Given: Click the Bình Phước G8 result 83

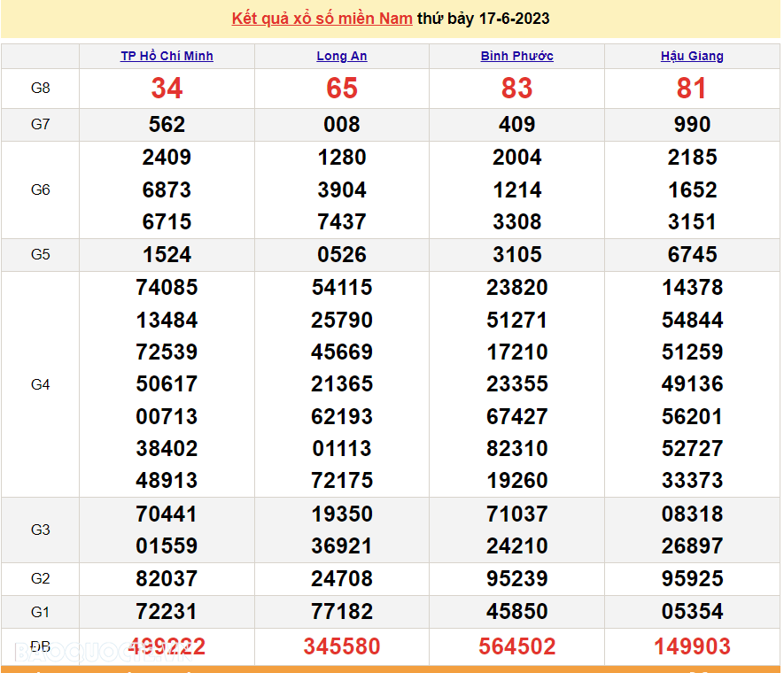Looking at the screenshot, I should (x=516, y=89).
